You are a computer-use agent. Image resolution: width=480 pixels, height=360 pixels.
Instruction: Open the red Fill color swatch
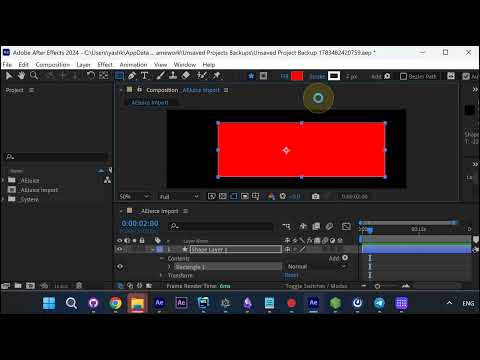[297, 76]
